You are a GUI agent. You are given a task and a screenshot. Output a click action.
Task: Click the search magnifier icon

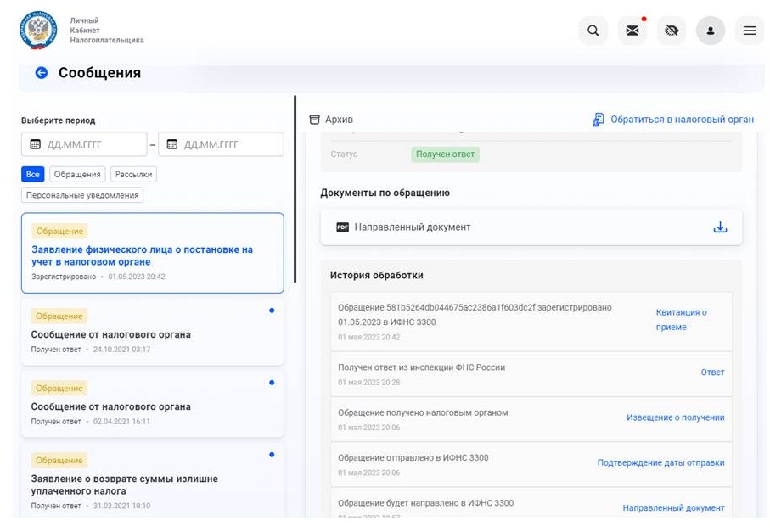coord(593,31)
